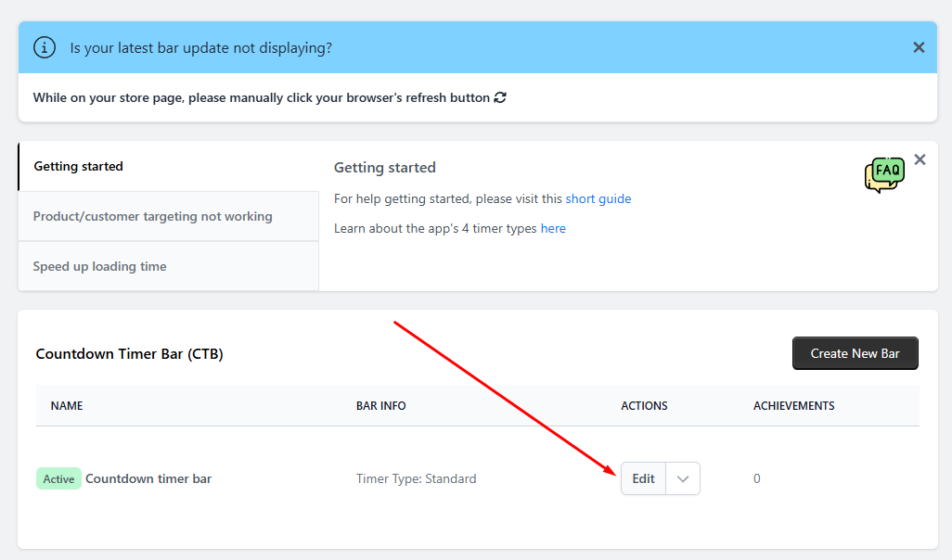
Task: Dismiss the blue bar update banner
Action: coord(919,47)
